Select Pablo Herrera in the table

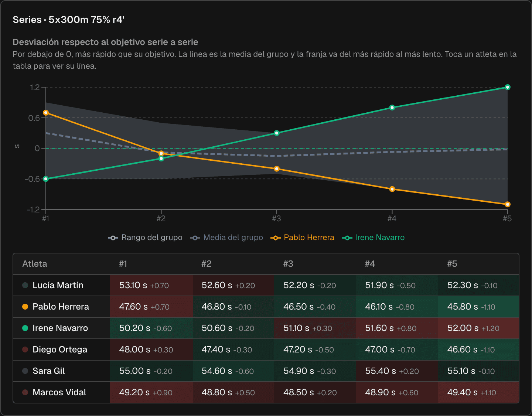coord(266,307)
